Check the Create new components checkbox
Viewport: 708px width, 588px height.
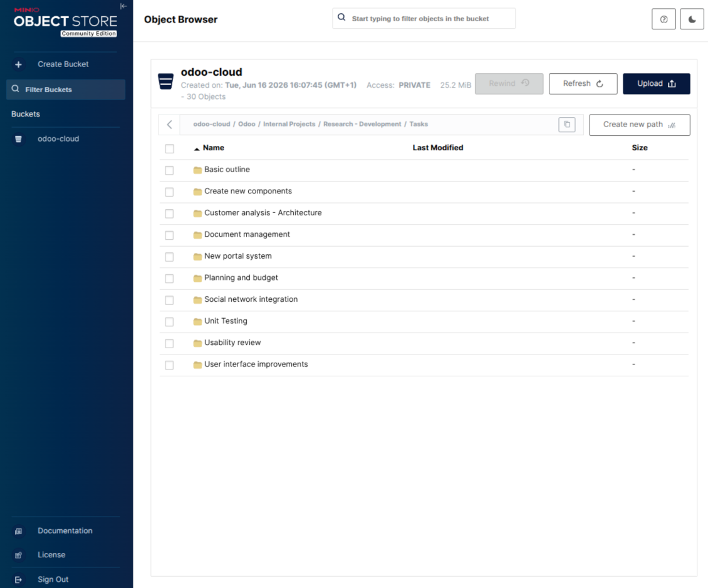(169, 192)
